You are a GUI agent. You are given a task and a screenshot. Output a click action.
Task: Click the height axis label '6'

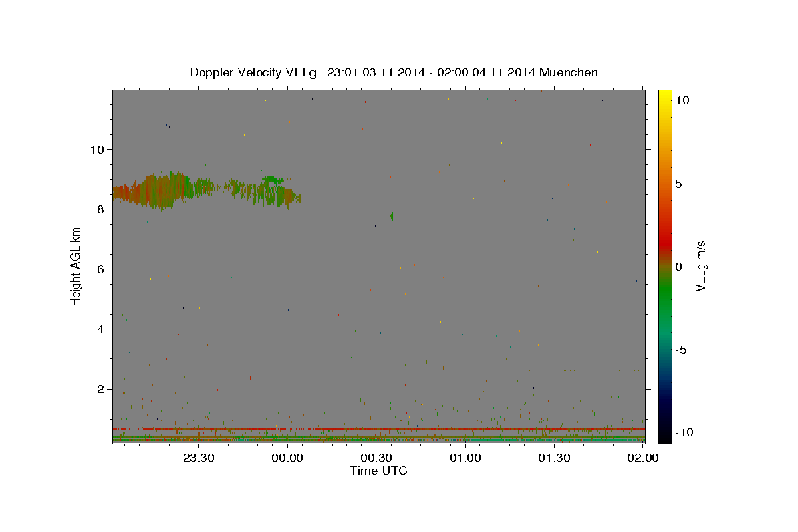tap(99, 269)
